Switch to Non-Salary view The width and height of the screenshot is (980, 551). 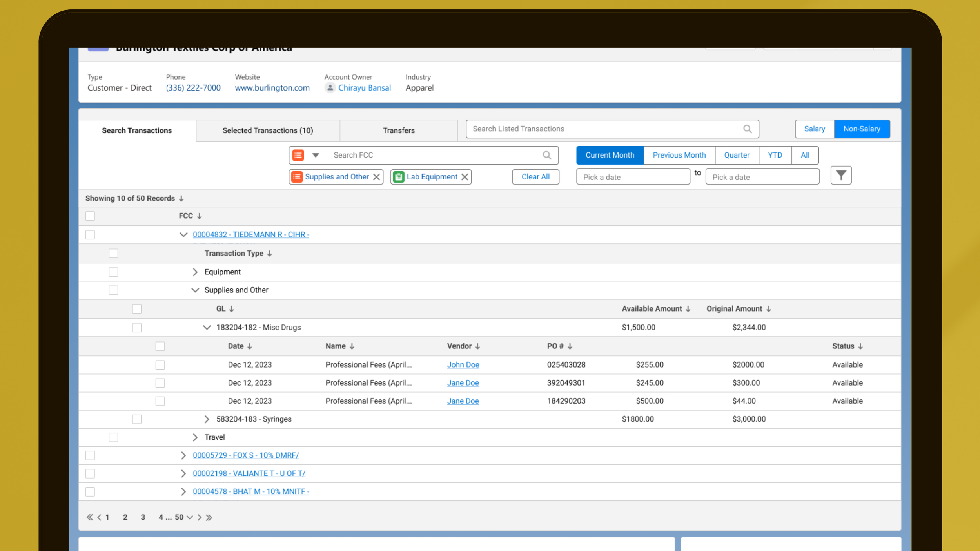click(862, 129)
